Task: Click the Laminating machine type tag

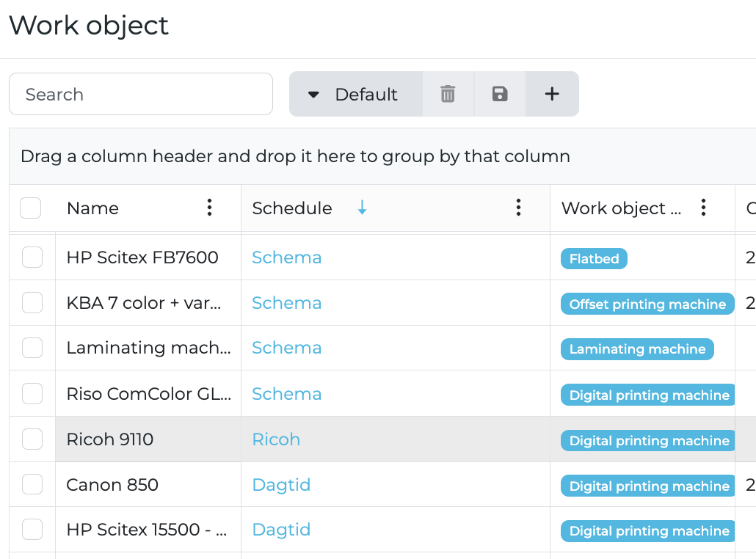Action: pos(636,349)
